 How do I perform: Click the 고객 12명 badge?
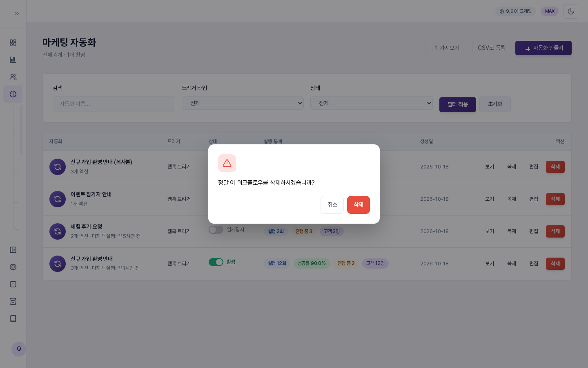[375, 263]
